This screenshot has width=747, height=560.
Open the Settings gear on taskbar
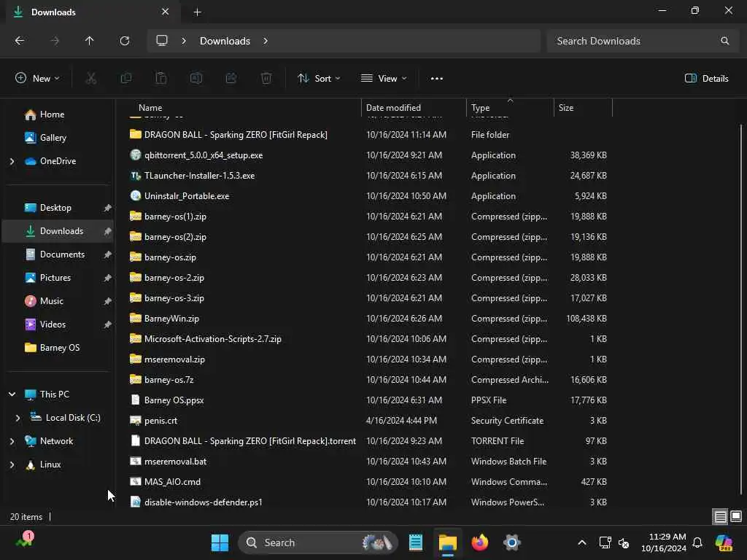point(511,542)
